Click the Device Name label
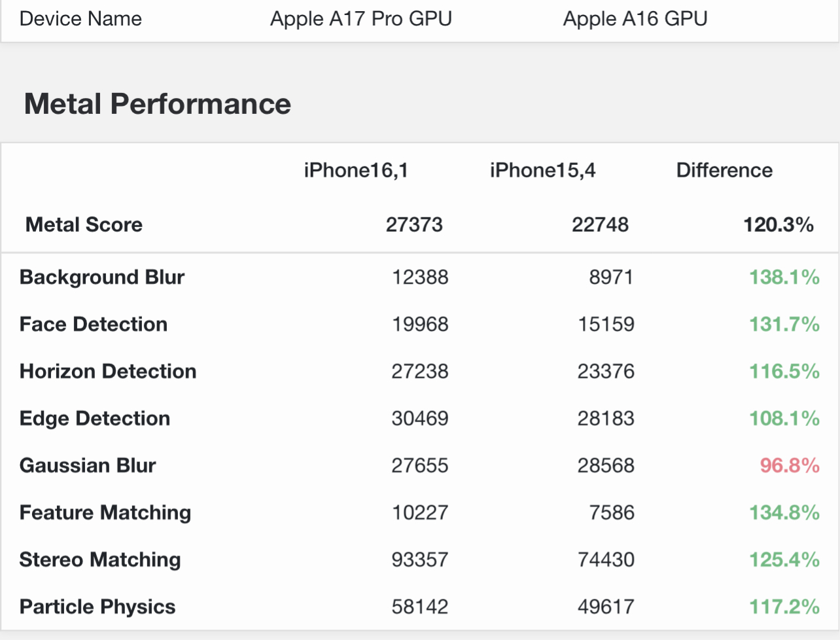This screenshot has height=640, width=840. pyautogui.click(x=80, y=18)
